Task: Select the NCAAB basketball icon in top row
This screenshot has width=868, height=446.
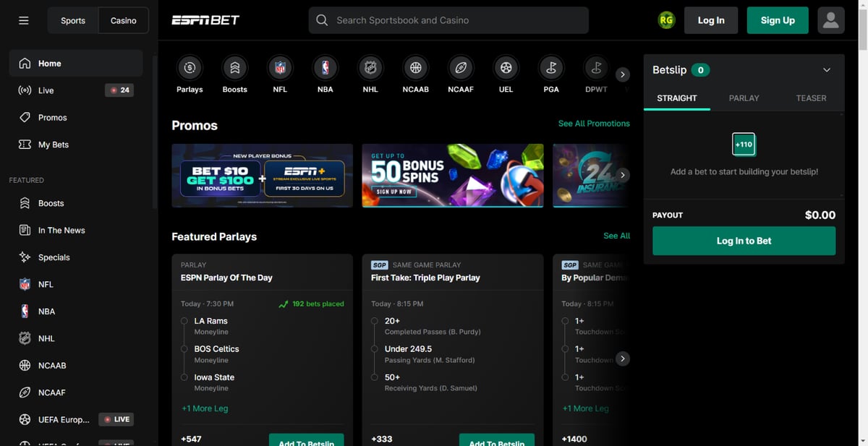Action: point(415,68)
